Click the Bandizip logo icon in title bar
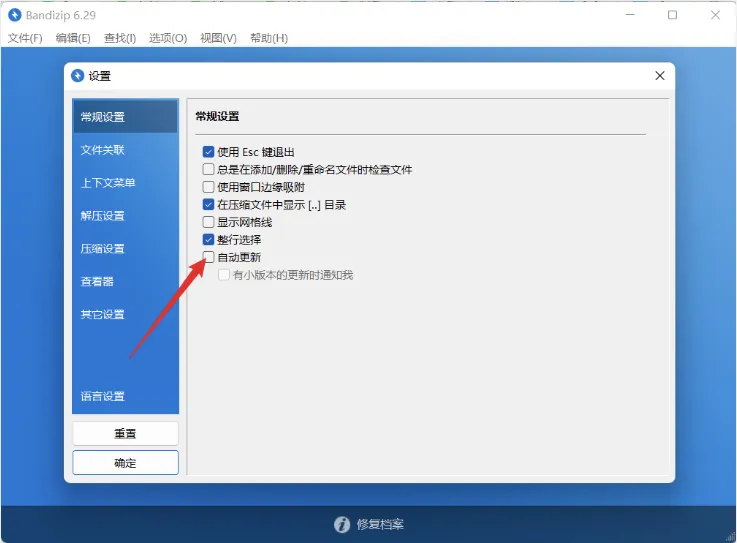The width and height of the screenshot is (737, 543). click(x=15, y=15)
